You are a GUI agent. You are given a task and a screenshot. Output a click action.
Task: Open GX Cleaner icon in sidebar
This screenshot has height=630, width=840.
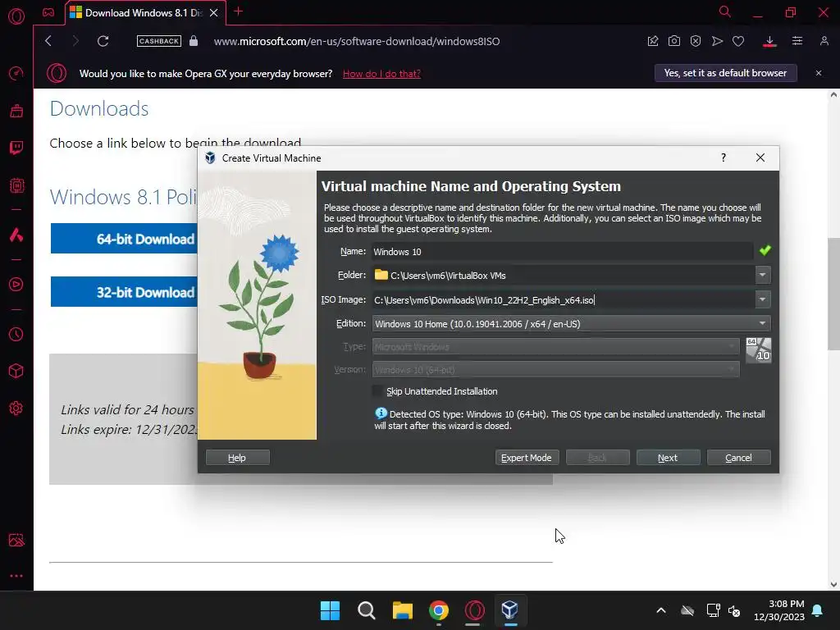pos(16,111)
